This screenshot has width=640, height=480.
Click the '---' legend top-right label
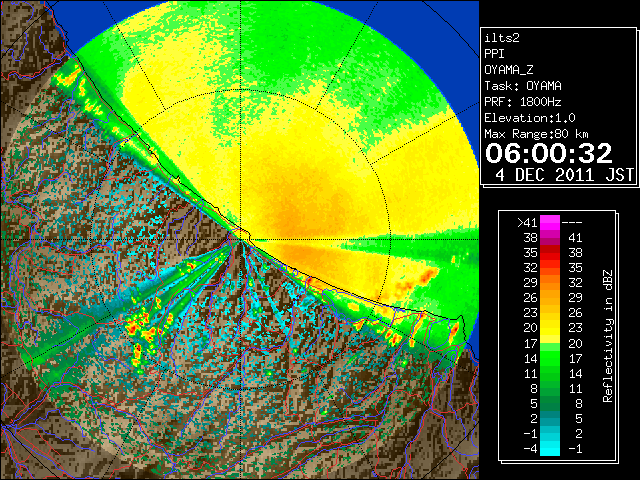point(572,223)
